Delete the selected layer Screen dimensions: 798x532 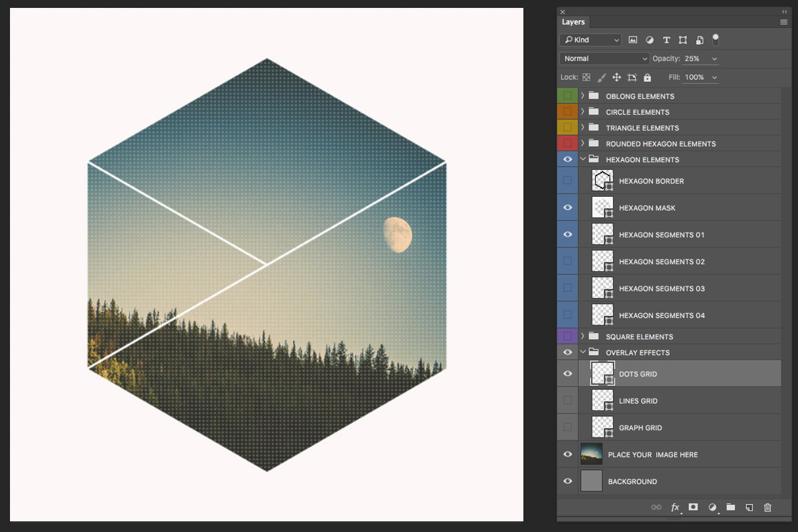tap(767, 507)
